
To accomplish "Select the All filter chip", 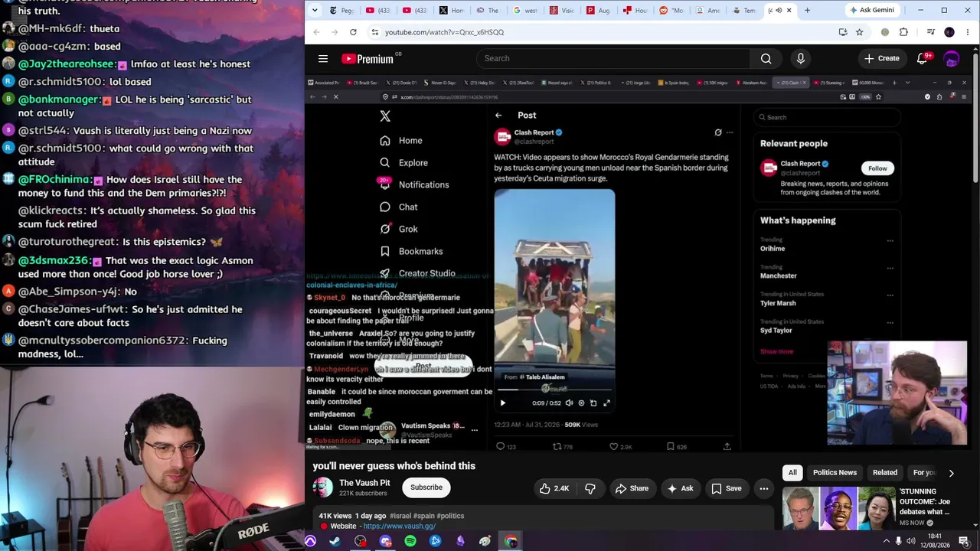I will point(792,473).
